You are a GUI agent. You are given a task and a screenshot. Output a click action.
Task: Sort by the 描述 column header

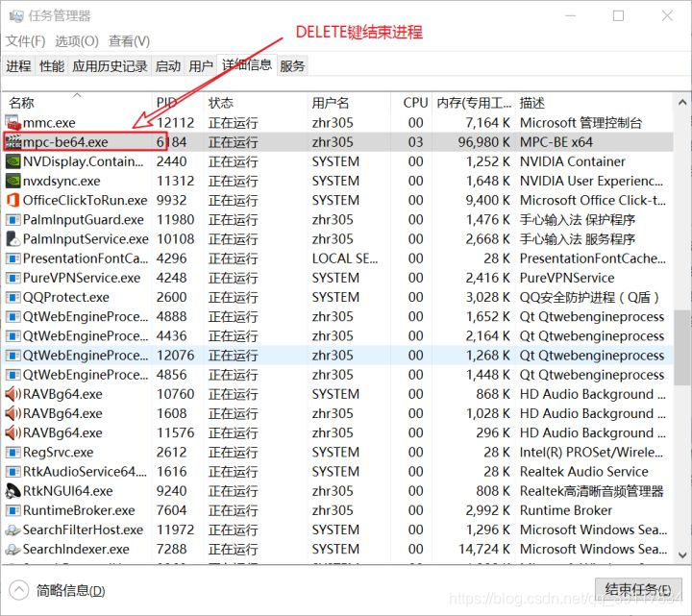[595, 103]
